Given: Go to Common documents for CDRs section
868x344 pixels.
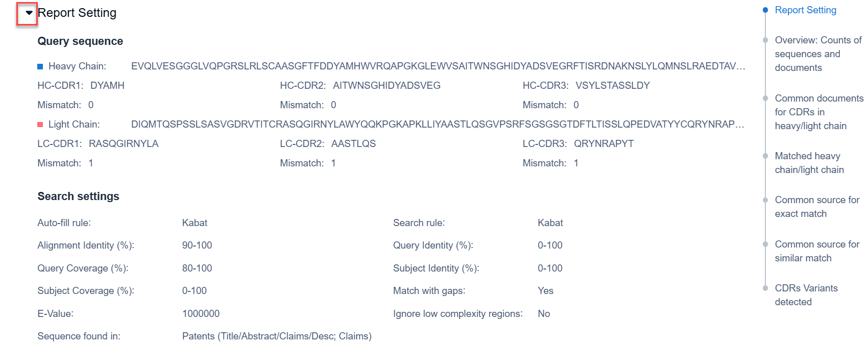Looking at the screenshot, I should pos(818,112).
